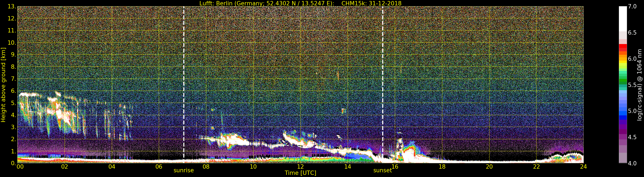The height and width of the screenshot is (177, 644).
Task: Click the height axis tick label 6.
Action: click(14, 91)
